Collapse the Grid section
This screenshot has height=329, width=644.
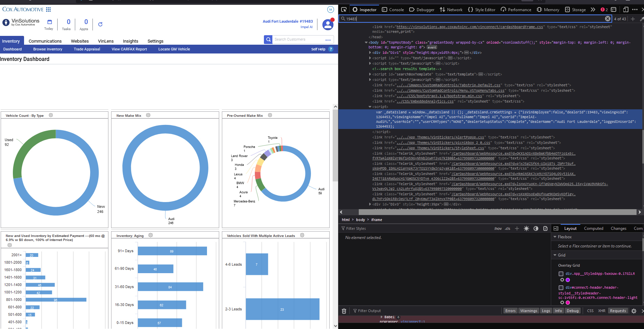click(x=555, y=255)
